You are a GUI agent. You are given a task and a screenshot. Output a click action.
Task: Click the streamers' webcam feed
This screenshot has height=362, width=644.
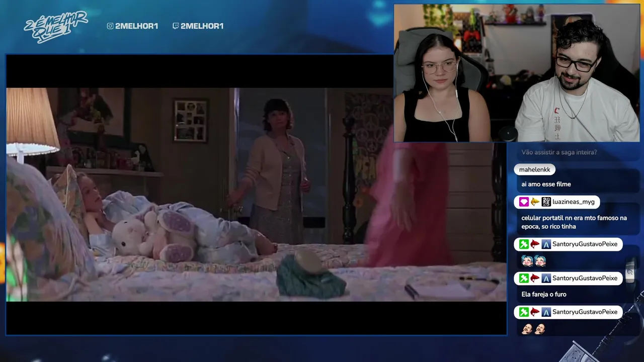(x=517, y=73)
